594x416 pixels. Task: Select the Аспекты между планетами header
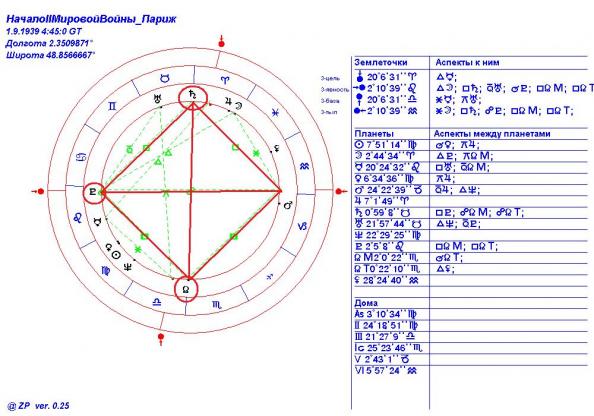point(492,134)
